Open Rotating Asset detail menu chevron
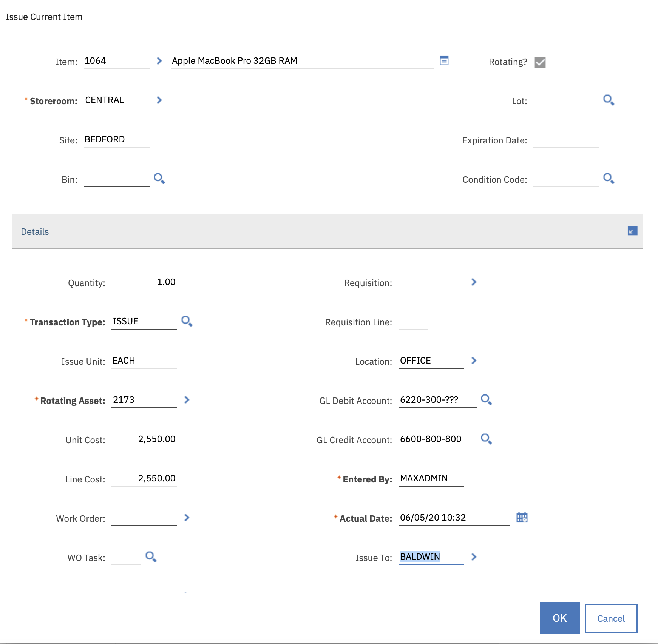 [x=187, y=400]
